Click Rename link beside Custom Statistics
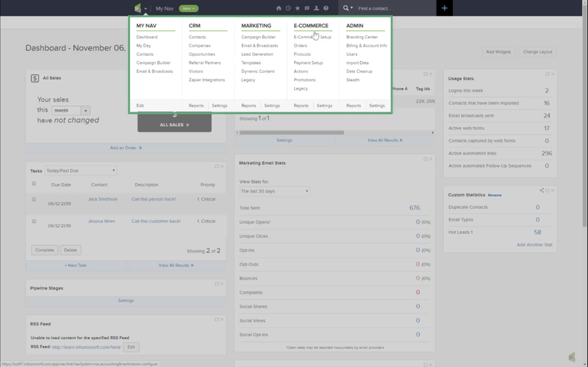Screen dimensions: 588x367 tap(495, 195)
